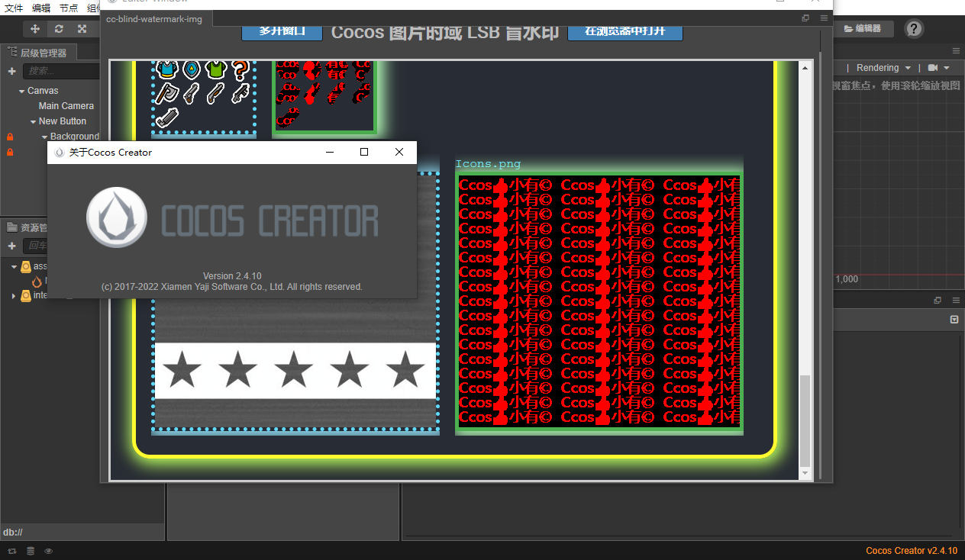The height and width of the screenshot is (560, 965).
Task: Maximize the About Cocos Creator dialog
Action: [x=364, y=153]
